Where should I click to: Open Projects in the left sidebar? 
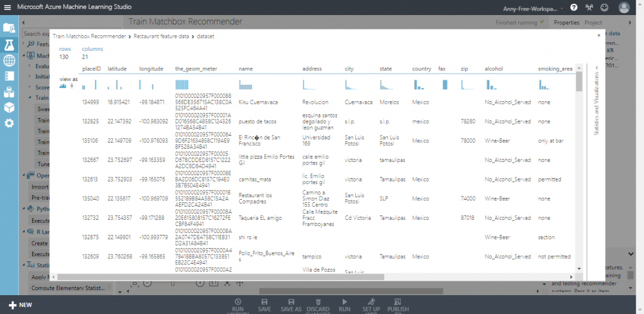click(x=9, y=28)
